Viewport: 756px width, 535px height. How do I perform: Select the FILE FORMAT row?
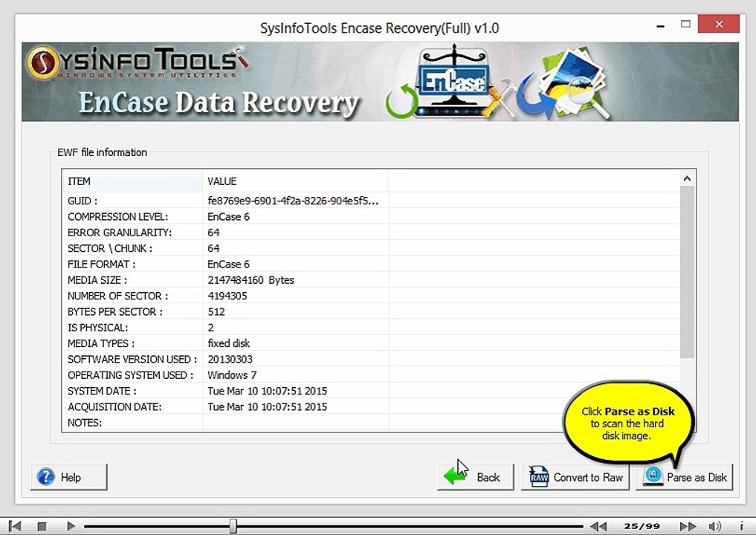point(371,264)
